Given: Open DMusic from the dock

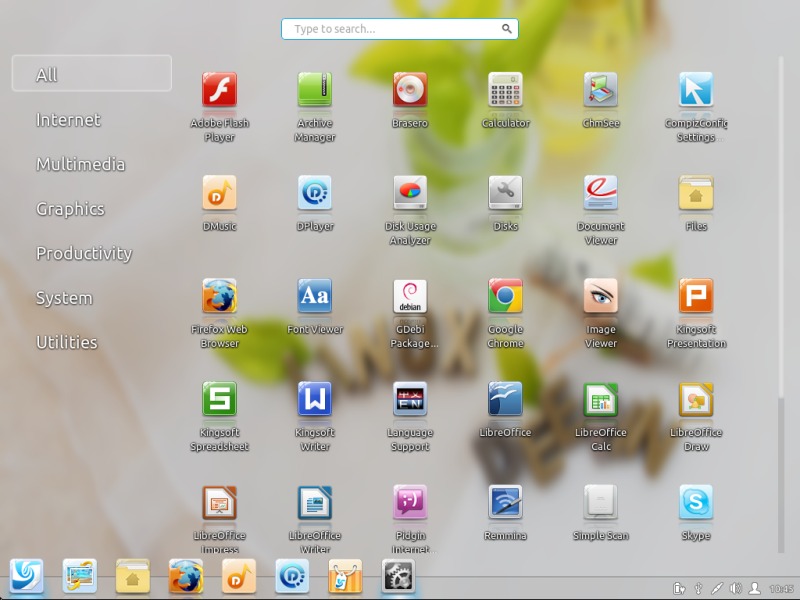Looking at the screenshot, I should pos(239,577).
